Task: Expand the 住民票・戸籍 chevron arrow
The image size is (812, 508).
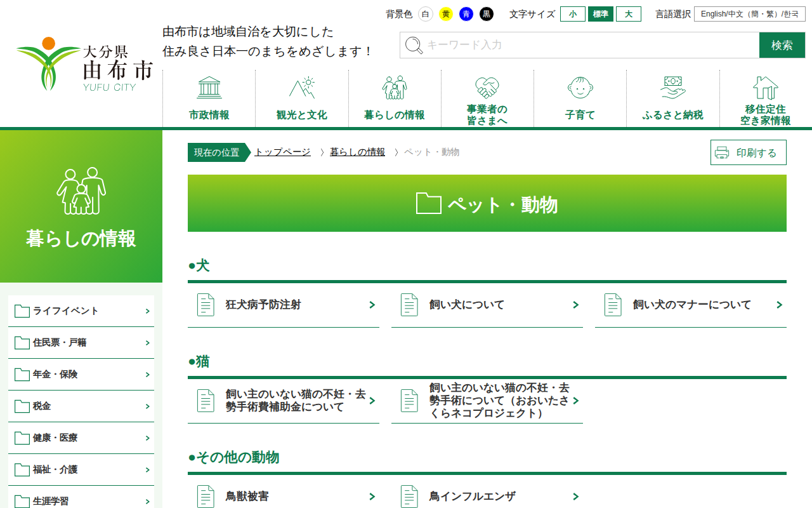Action: (x=147, y=343)
